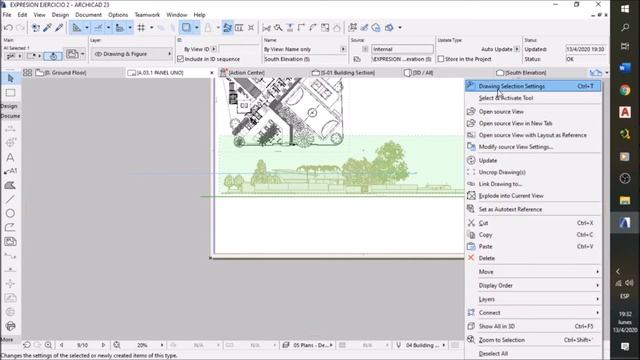Expand the Move submenu arrow

tap(597, 272)
